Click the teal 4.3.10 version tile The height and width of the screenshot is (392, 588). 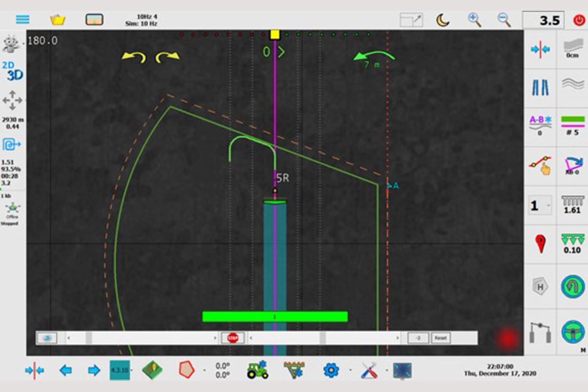tap(120, 370)
